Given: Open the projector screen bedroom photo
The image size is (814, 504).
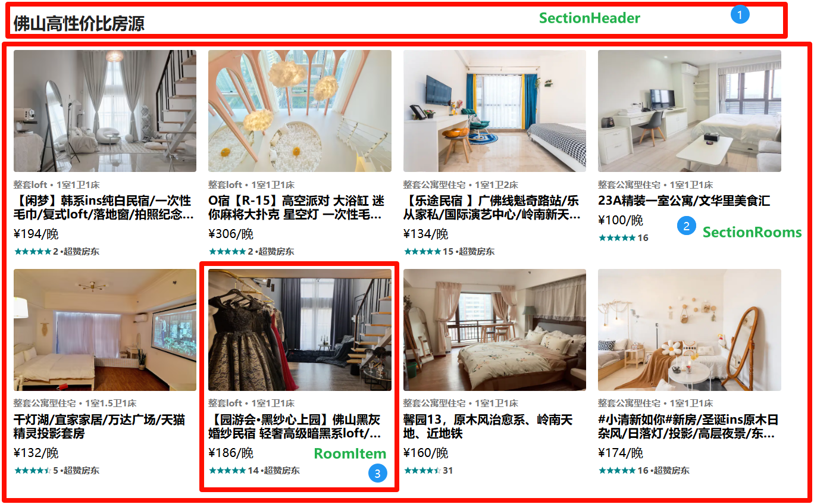Looking at the screenshot, I should 105,330.
